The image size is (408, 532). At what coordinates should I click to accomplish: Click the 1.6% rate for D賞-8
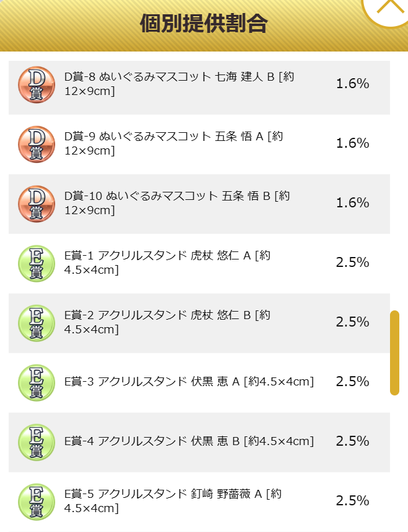352,83
